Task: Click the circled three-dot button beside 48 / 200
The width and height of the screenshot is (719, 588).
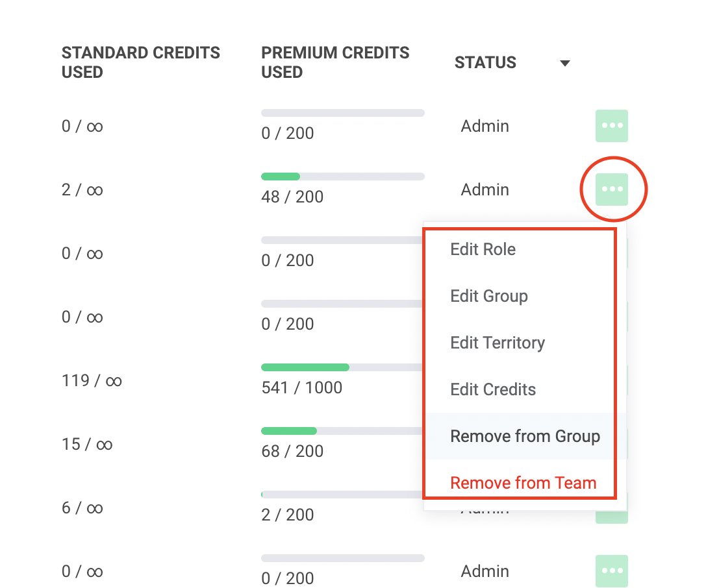Action: [611, 190]
